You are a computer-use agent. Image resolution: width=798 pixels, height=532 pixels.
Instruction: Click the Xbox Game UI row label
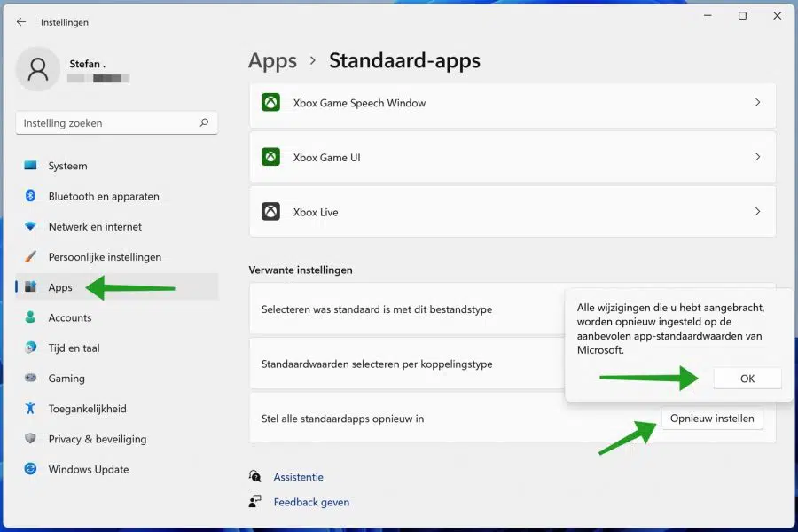point(326,157)
